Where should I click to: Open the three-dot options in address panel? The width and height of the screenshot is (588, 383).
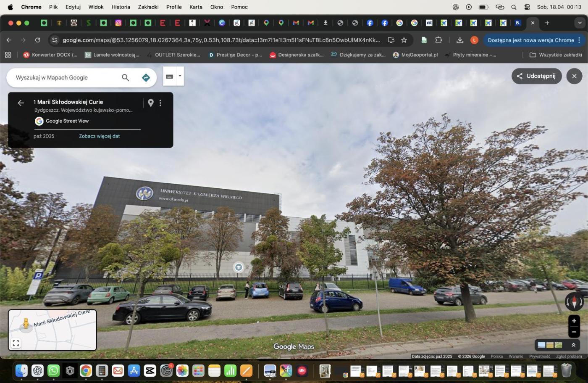point(160,103)
